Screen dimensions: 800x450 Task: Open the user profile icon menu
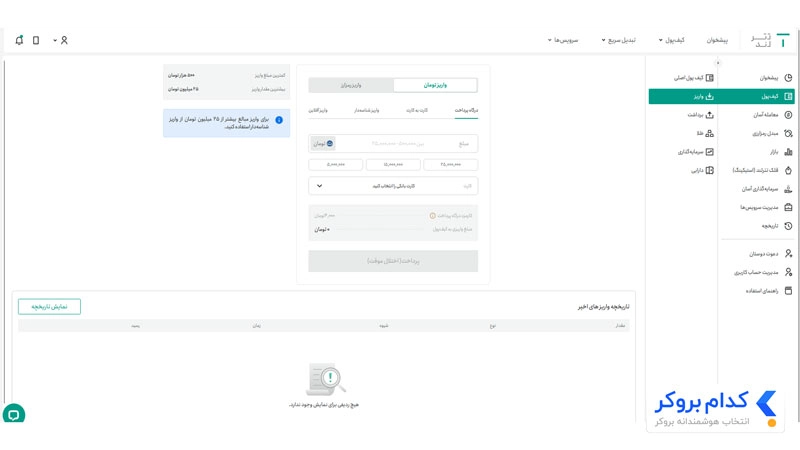click(64, 40)
